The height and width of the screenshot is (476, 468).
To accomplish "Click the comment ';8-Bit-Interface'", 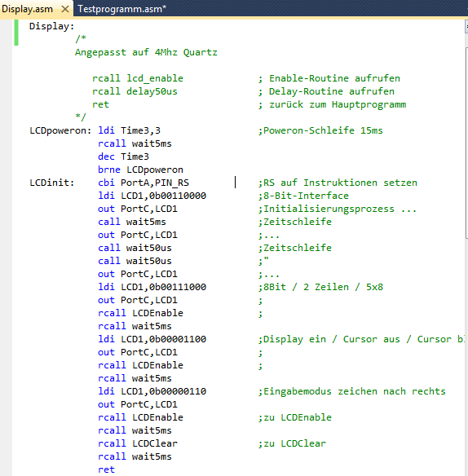I will [303, 196].
